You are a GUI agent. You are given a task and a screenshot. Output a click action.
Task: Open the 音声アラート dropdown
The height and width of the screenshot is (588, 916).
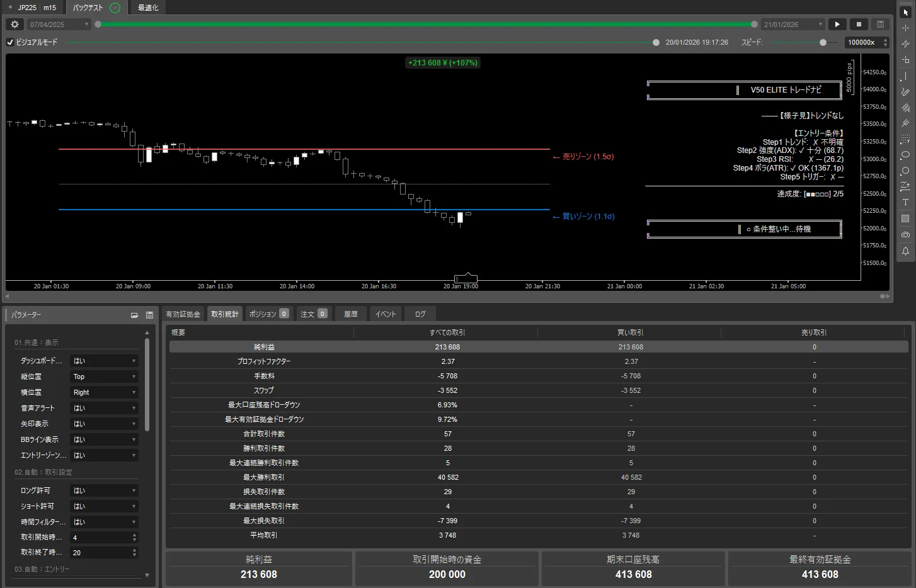pos(104,408)
